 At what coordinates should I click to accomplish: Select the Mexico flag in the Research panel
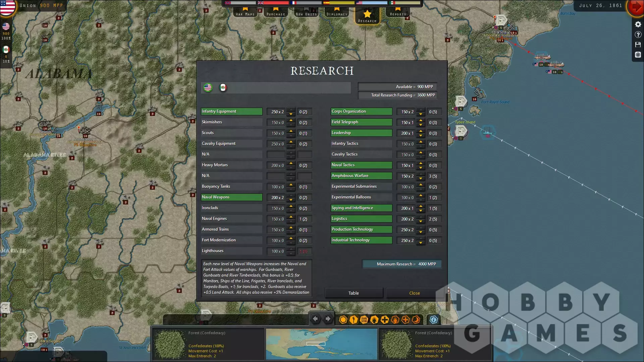(223, 88)
